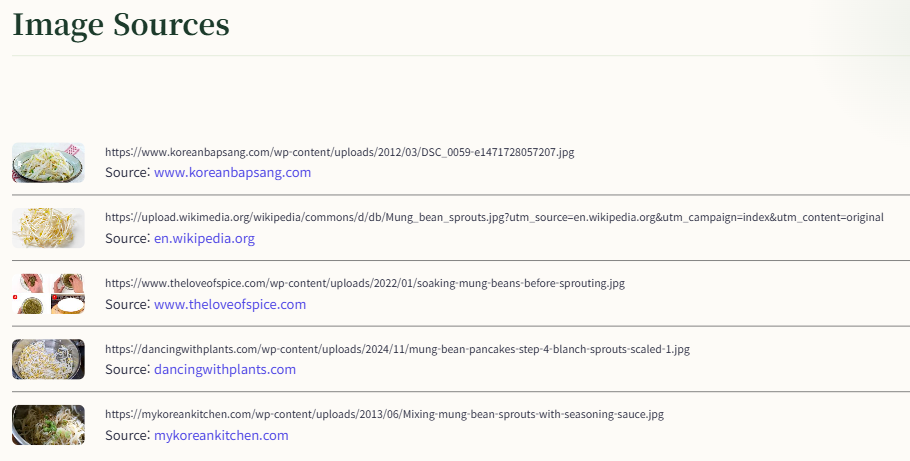
Task: Select the Mixing-mung-bean-sprouts URL text
Action: coord(384,415)
